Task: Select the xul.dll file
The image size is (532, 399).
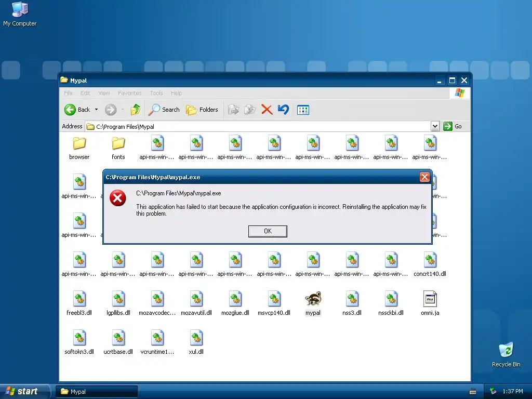Action: (x=196, y=343)
